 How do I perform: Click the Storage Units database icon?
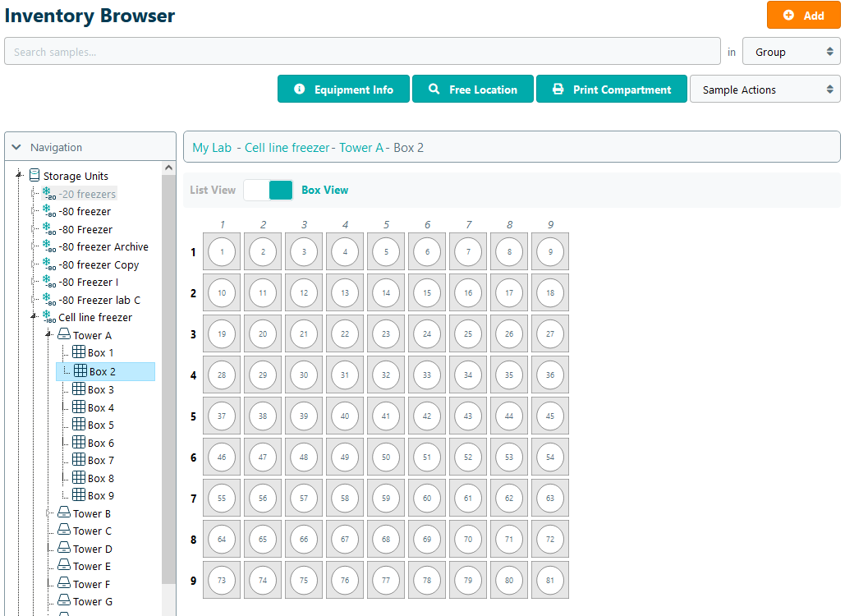(x=34, y=175)
